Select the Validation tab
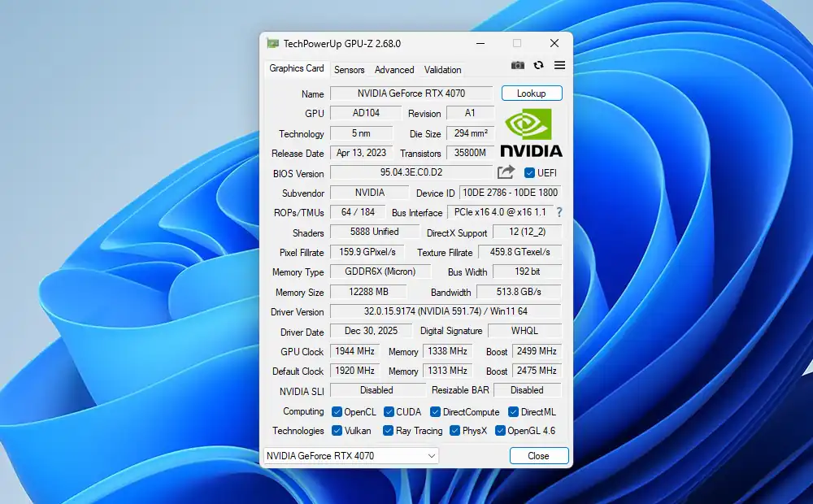Screen dimensions: 813x504 pos(441,70)
